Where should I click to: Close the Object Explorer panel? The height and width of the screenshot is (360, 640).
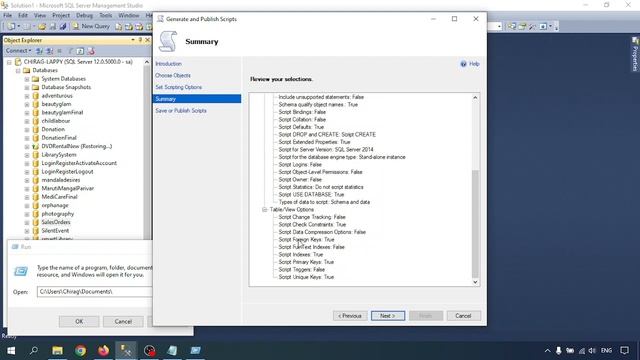pyautogui.click(x=147, y=40)
